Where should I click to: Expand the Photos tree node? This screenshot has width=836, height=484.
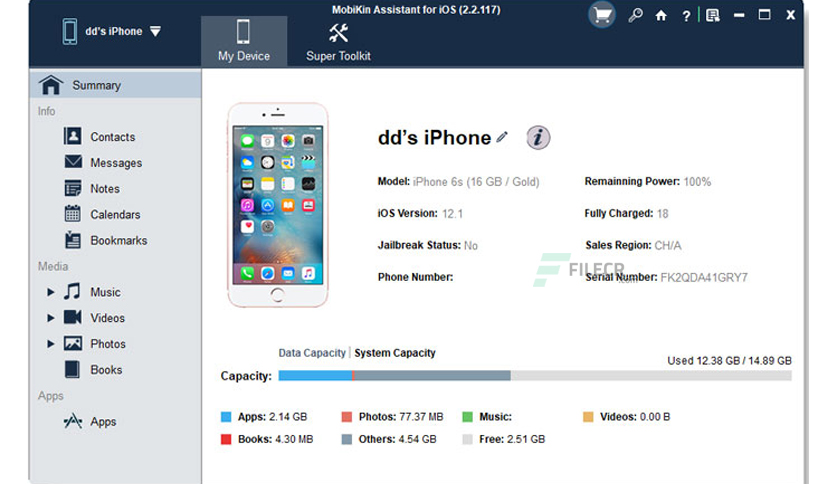pos(50,344)
